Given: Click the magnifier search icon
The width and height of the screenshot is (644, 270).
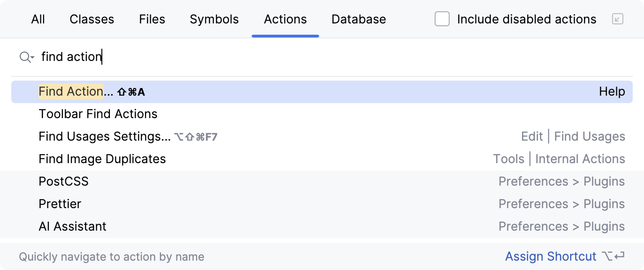Looking at the screenshot, I should [24, 57].
